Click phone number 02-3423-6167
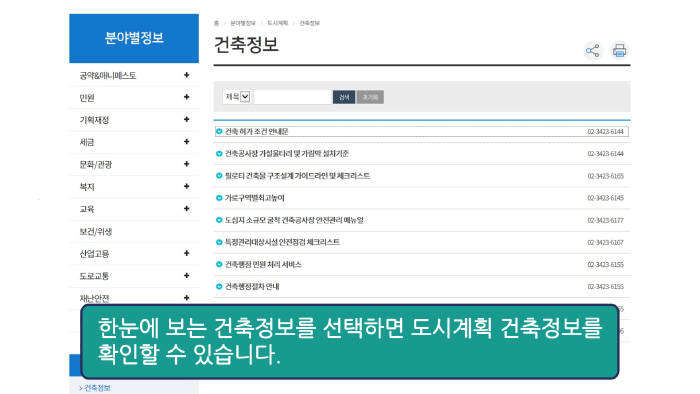Screen dimensions: 700x394 [x=605, y=242]
